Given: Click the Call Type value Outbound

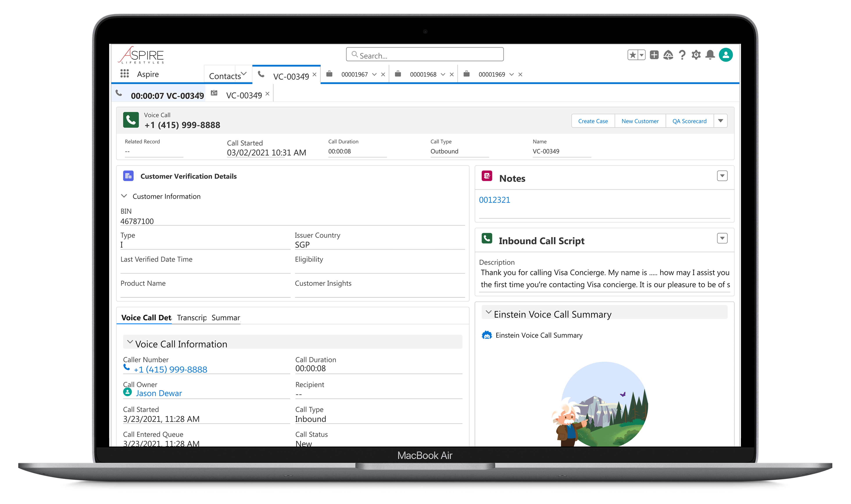Looking at the screenshot, I should point(444,152).
